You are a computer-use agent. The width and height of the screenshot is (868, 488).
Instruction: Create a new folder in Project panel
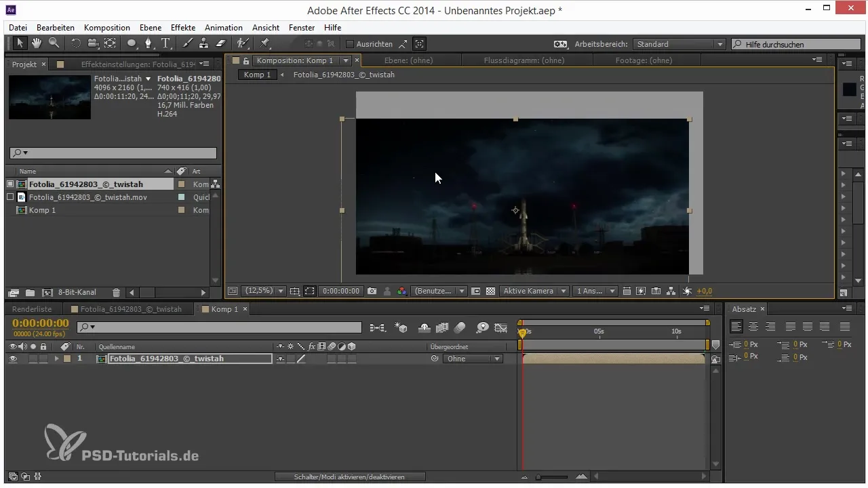(30, 292)
